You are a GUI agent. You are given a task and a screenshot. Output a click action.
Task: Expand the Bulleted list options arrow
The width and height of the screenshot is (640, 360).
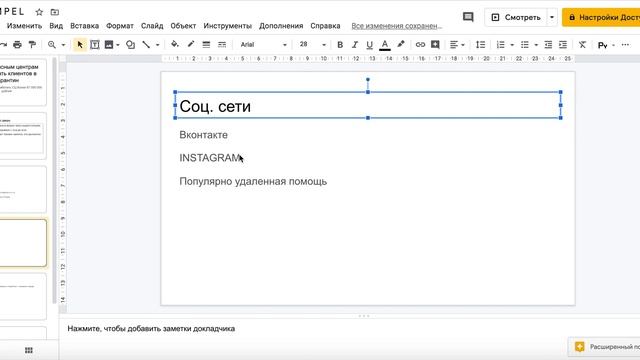pos(536,45)
